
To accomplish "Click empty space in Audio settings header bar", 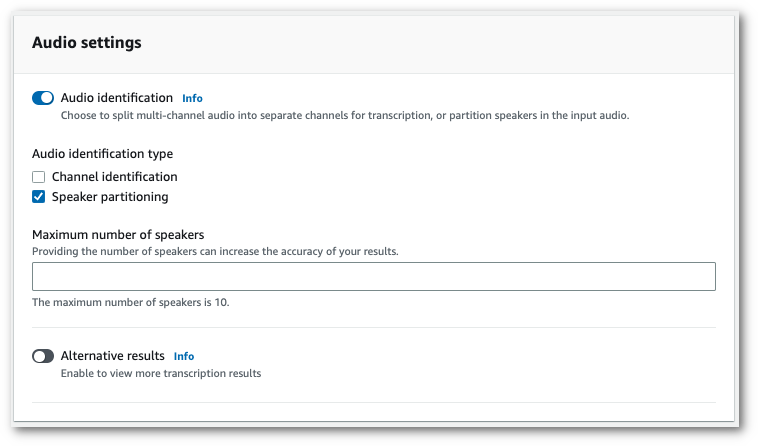I will click(x=450, y=43).
